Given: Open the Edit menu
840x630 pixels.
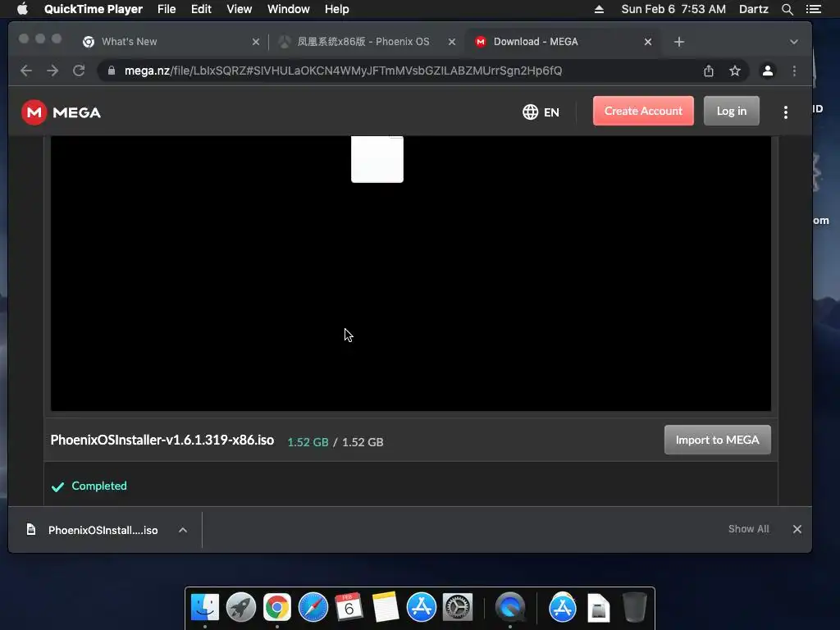Looking at the screenshot, I should [201, 9].
